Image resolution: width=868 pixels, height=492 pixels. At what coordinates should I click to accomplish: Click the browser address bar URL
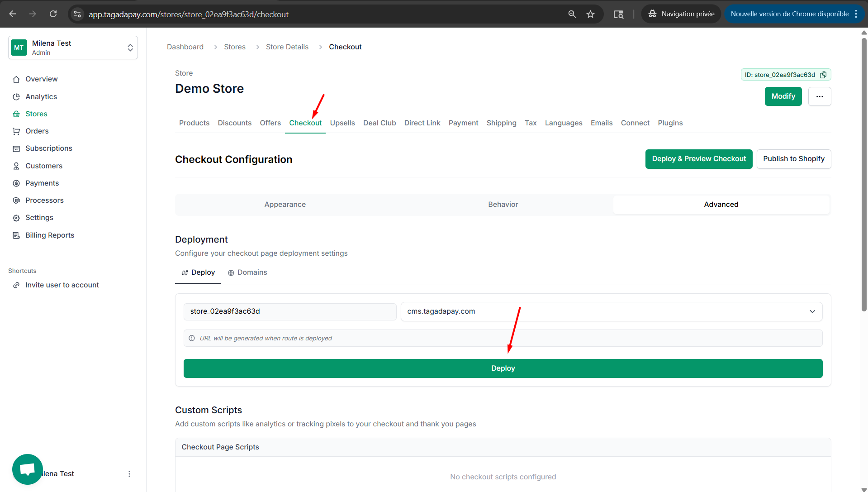click(189, 14)
